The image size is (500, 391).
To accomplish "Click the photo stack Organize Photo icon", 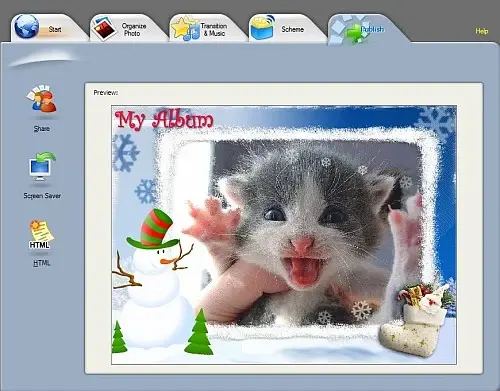I will (104, 28).
